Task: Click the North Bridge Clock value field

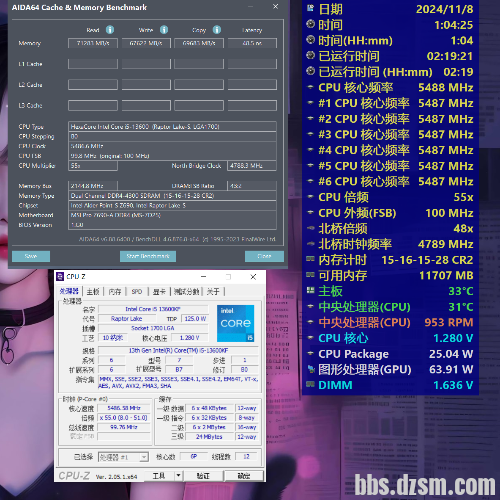Action: coord(252,166)
